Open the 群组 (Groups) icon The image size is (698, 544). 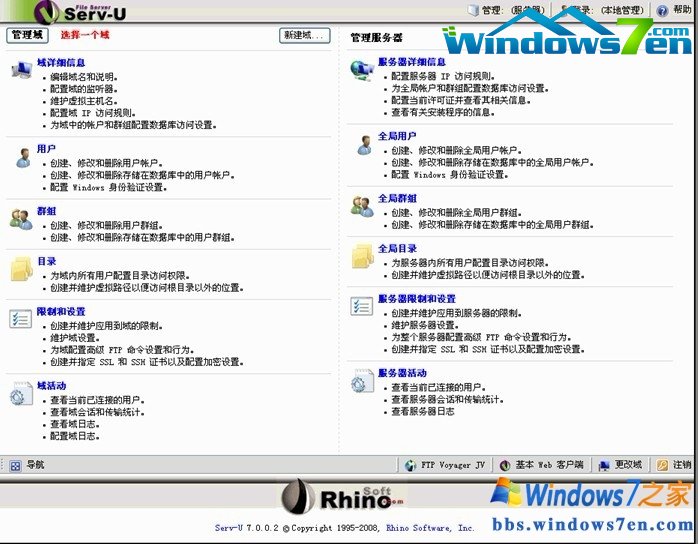click(x=20, y=219)
